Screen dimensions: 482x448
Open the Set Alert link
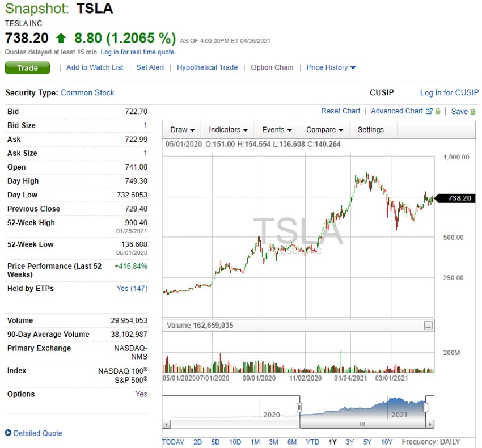[150, 67]
